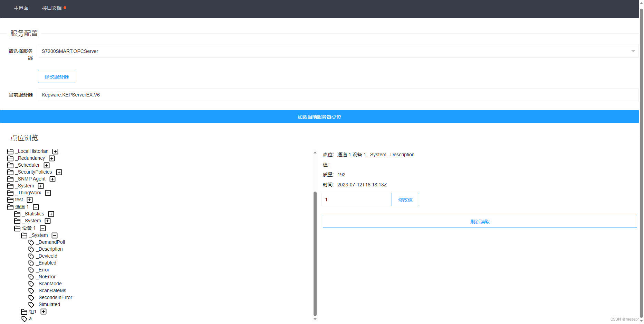Expand the _LocalHistorian tree node
Image resolution: width=644 pixels, height=324 pixels.
[x=55, y=151]
